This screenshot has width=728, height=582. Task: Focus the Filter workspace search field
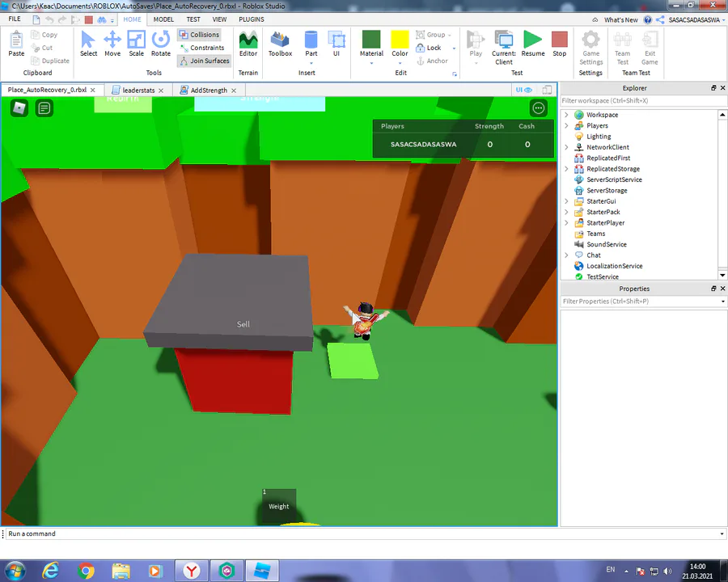click(x=643, y=100)
